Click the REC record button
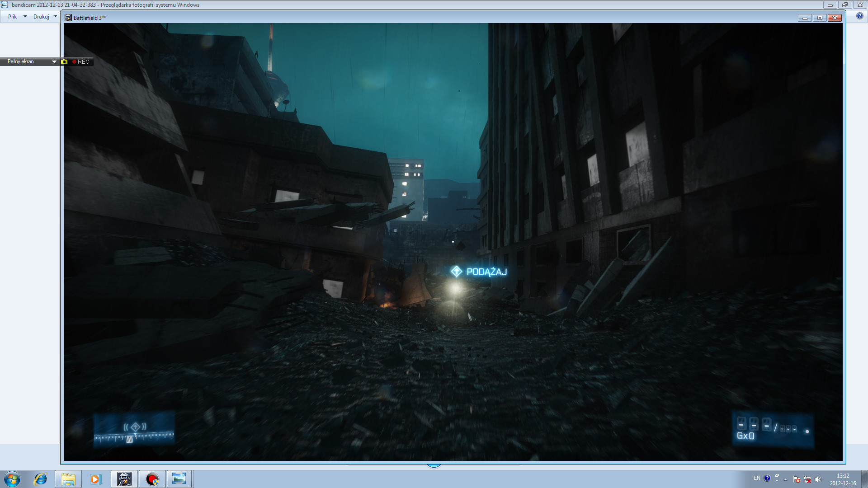 (81, 62)
